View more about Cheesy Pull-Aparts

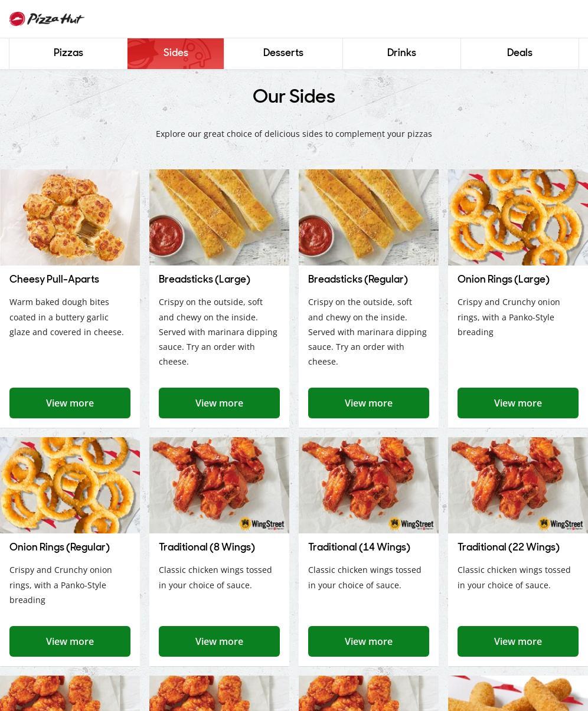[x=70, y=403]
